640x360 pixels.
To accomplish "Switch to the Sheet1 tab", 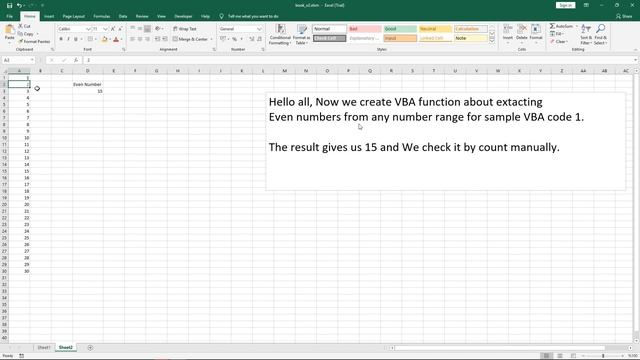I will [44, 347].
